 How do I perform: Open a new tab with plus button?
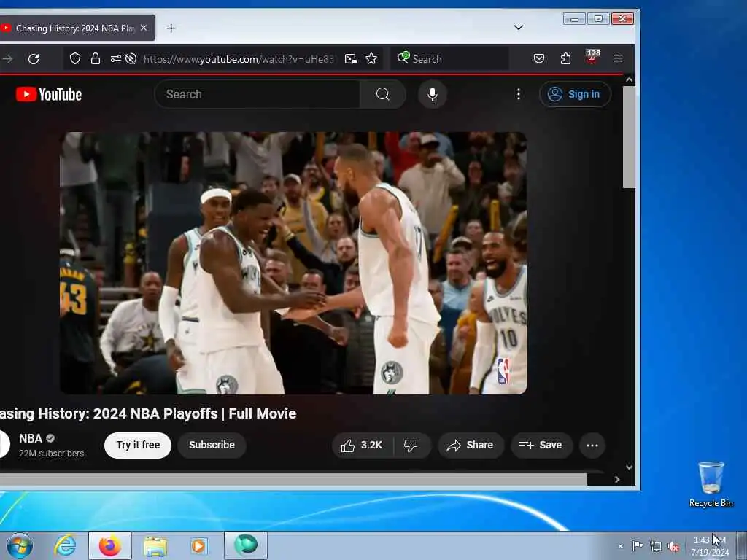(x=171, y=28)
